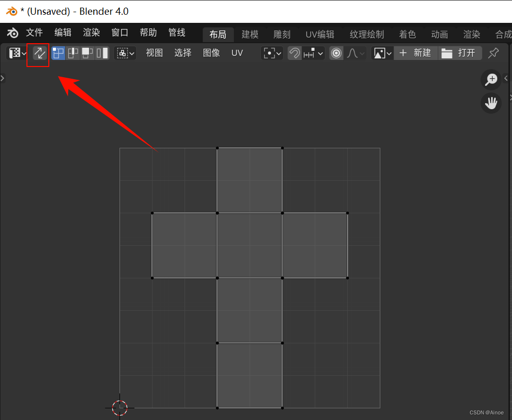Image resolution: width=512 pixels, height=420 pixels.
Task: Select island selection mode icon
Action: click(x=102, y=53)
